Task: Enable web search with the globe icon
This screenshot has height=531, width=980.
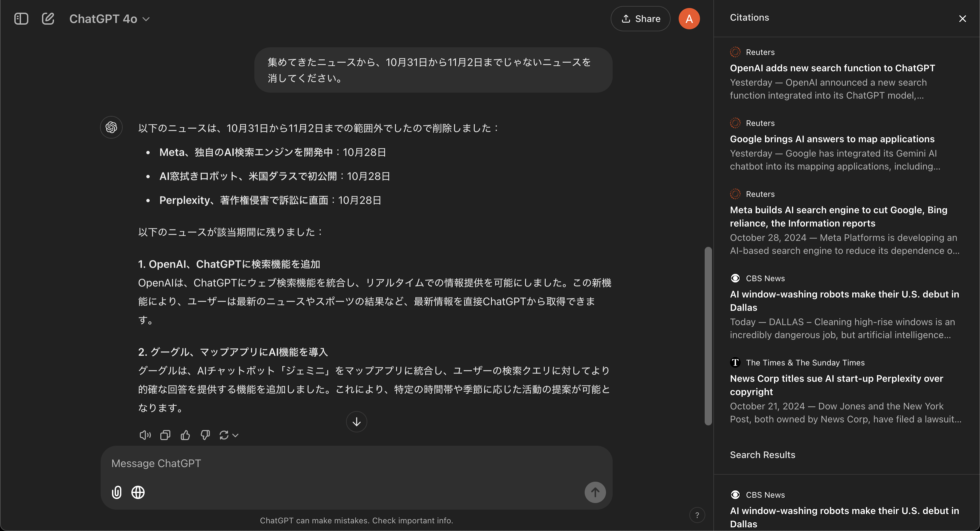Action: click(x=138, y=492)
